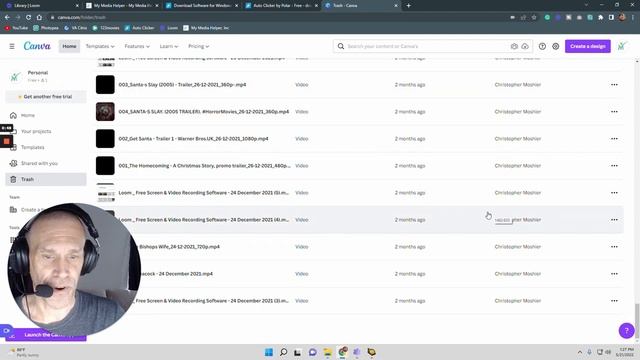Open the settings gear icon in header
The image size is (640, 360).
556,46
